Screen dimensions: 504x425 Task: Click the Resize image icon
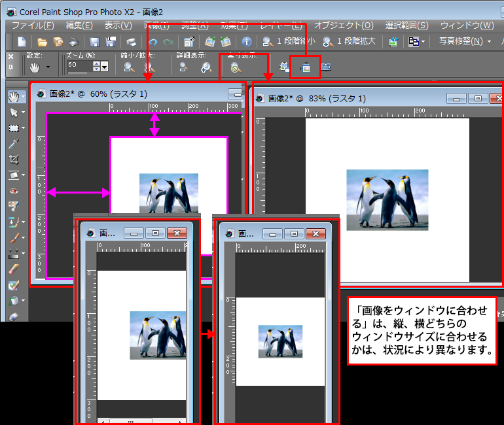(189, 42)
